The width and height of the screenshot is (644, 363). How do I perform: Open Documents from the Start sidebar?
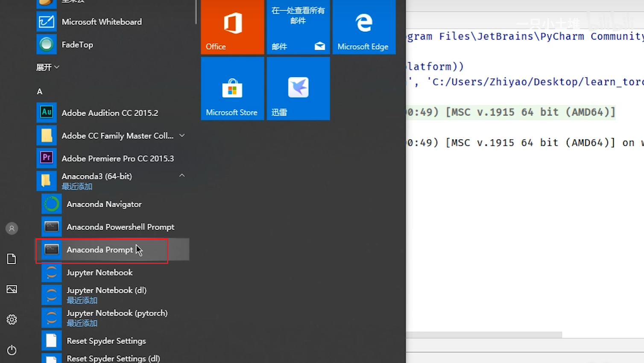(x=12, y=259)
